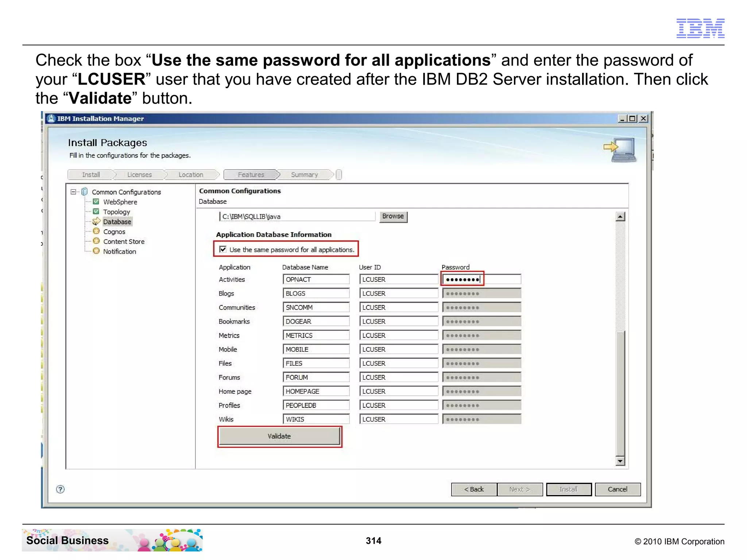Click the install computer graphic icon

click(x=620, y=150)
